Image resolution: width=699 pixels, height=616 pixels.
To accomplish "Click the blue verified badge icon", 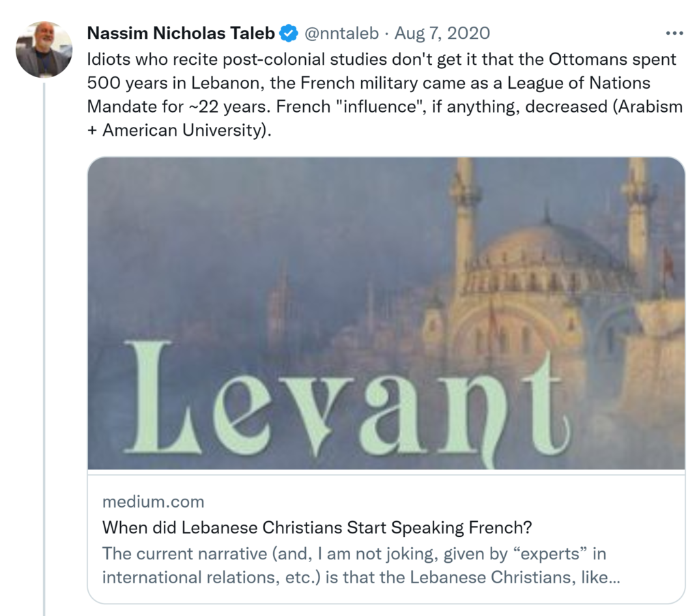I will [289, 33].
